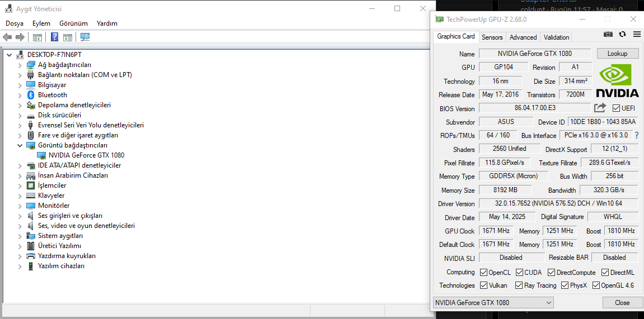Toggle the DirectCompute checkbox

[x=551, y=272]
